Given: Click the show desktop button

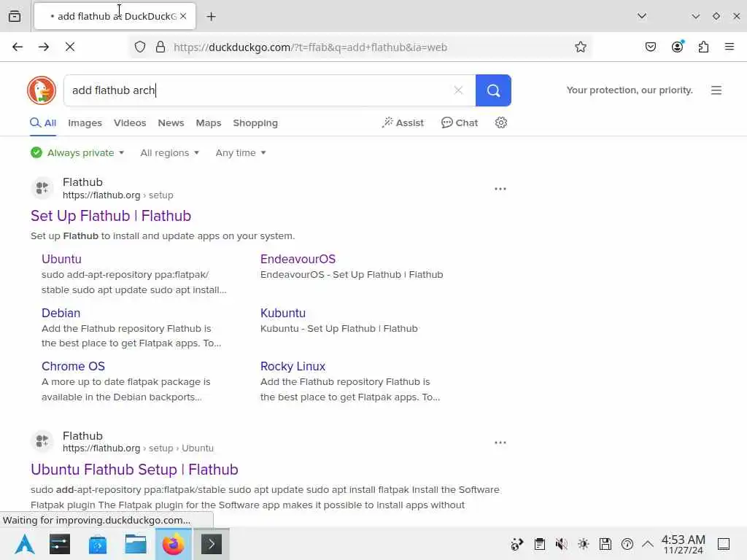Looking at the screenshot, I should 724,544.
